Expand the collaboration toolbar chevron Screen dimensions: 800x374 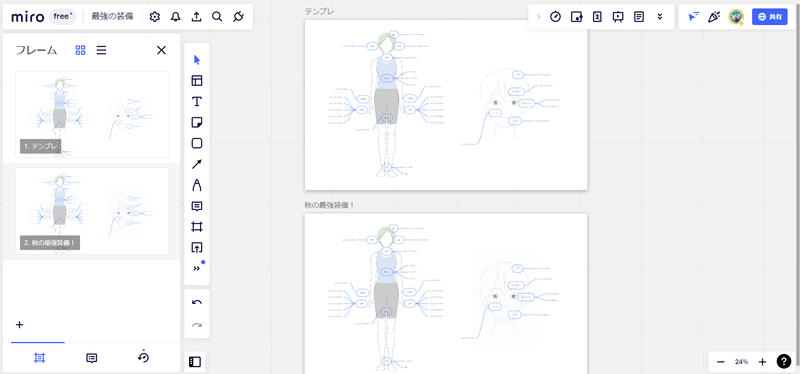pos(539,17)
